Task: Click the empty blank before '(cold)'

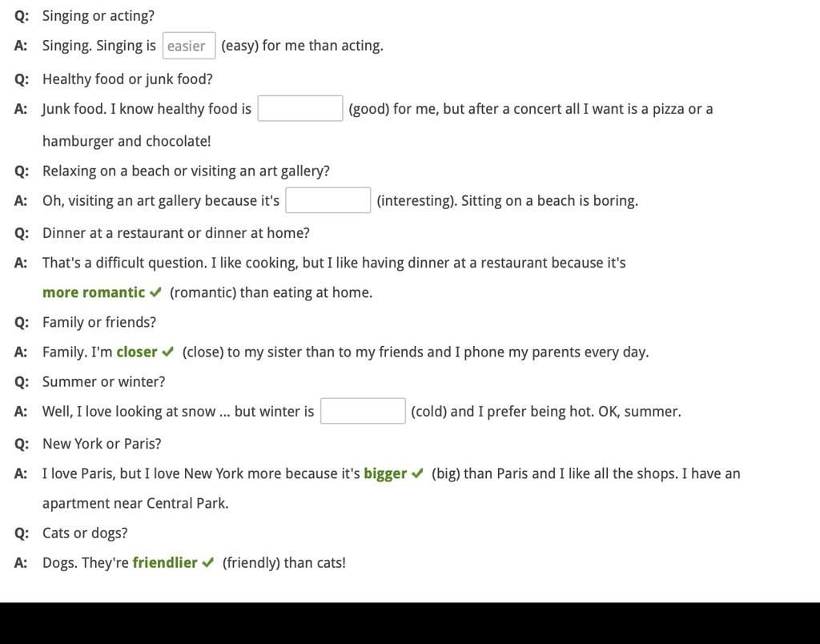Action: 363,411
